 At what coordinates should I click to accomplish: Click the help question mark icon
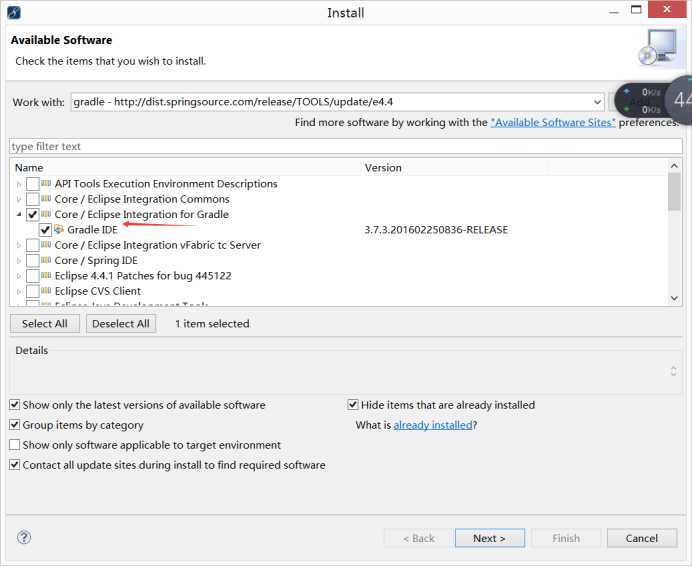point(24,537)
